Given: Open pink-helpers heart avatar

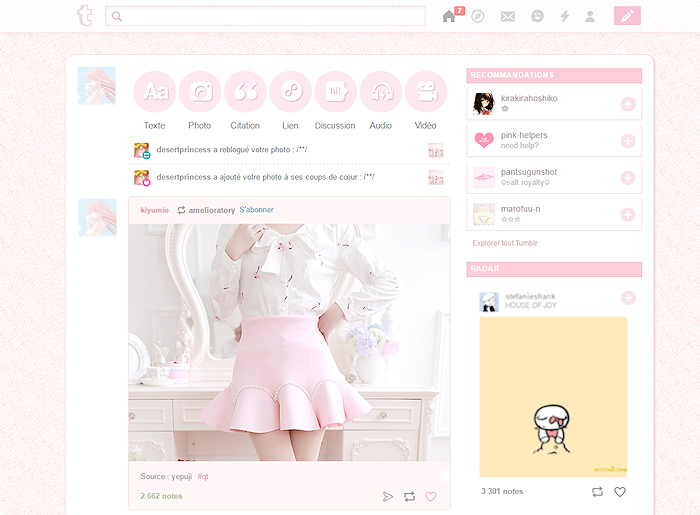Looking at the screenshot, I should coord(484,141).
